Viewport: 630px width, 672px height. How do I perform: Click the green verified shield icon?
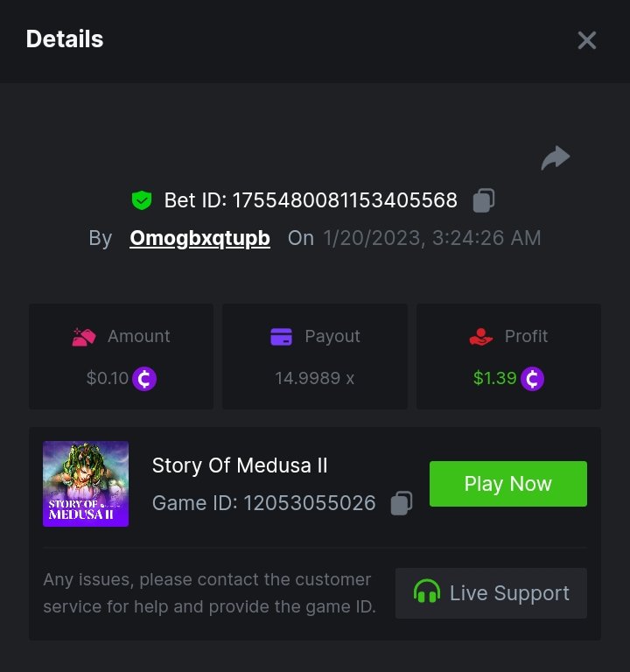pyautogui.click(x=142, y=200)
